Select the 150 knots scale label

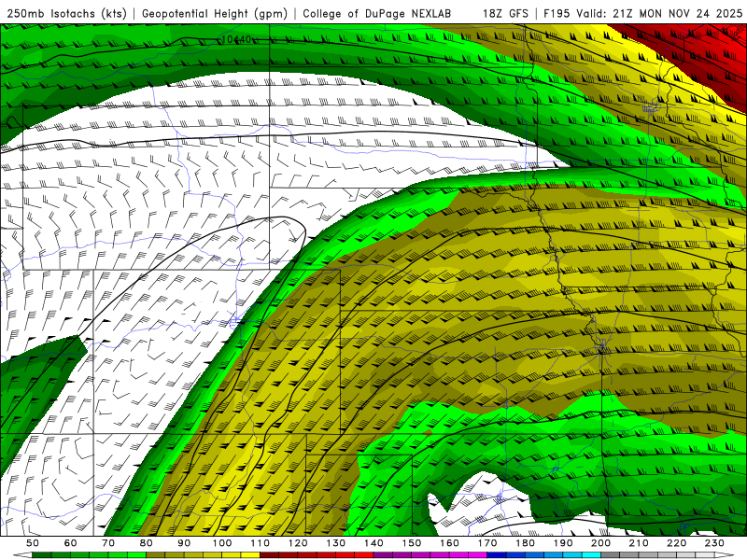pyautogui.click(x=411, y=543)
